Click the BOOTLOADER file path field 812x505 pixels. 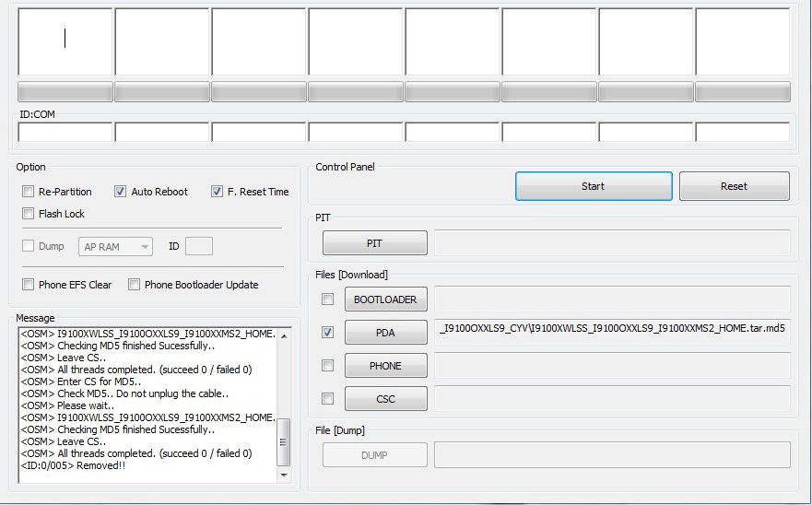[612, 299]
